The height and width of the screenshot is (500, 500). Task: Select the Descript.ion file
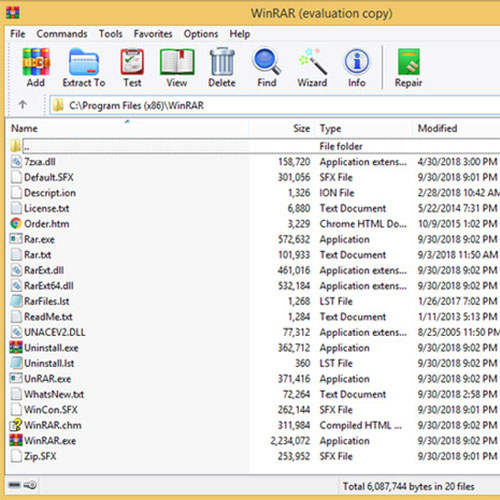tap(50, 193)
